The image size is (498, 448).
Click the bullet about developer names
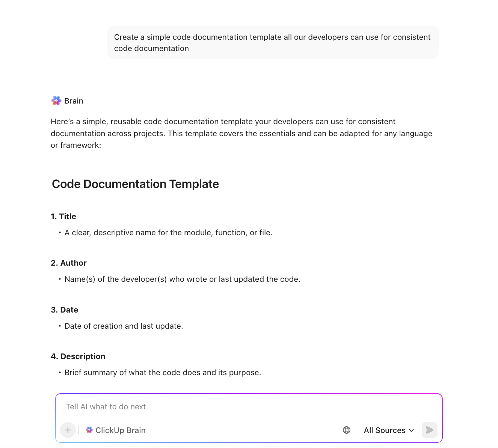(182, 279)
